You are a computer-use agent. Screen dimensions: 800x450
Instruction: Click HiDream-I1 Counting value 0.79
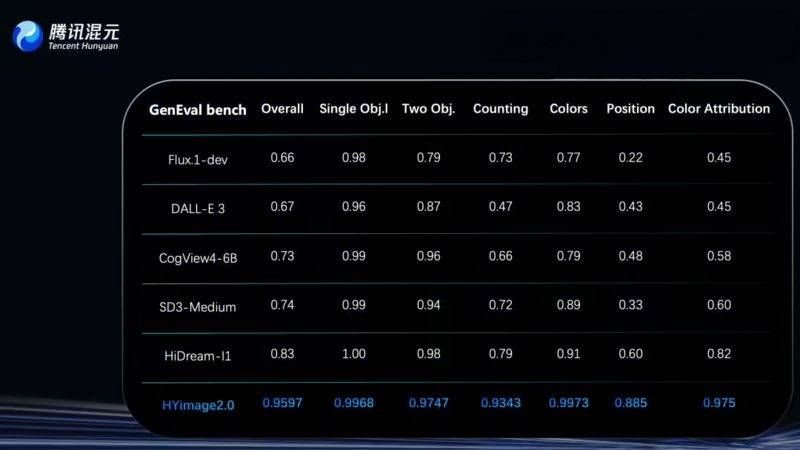click(501, 354)
